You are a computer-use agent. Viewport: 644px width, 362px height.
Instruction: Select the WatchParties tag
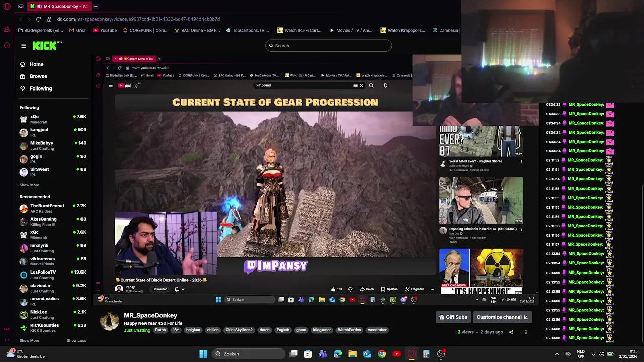coord(349,330)
